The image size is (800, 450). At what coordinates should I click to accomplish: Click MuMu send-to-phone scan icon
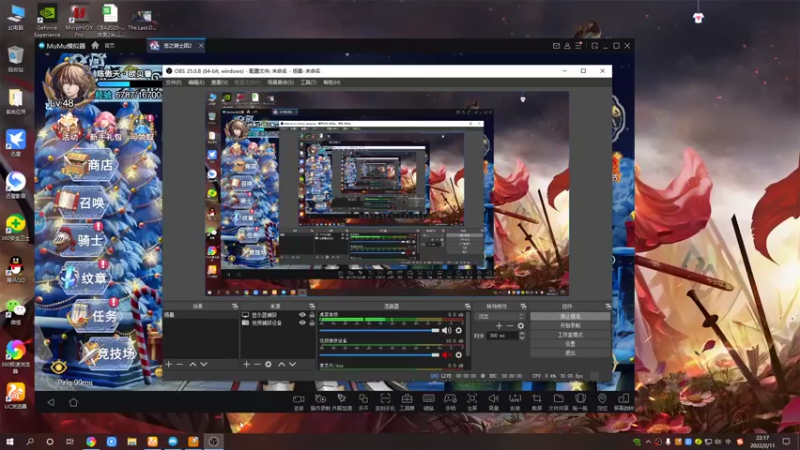coord(385,398)
